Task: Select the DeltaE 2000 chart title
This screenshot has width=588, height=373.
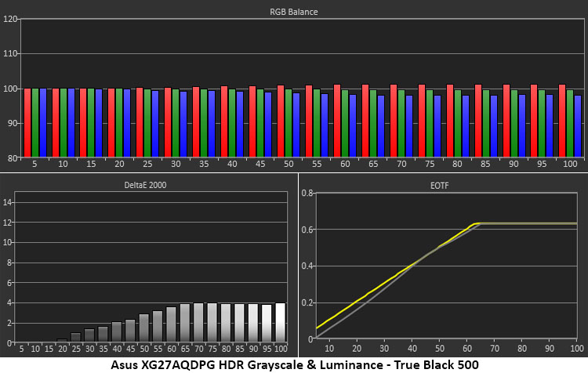Action: (145, 185)
